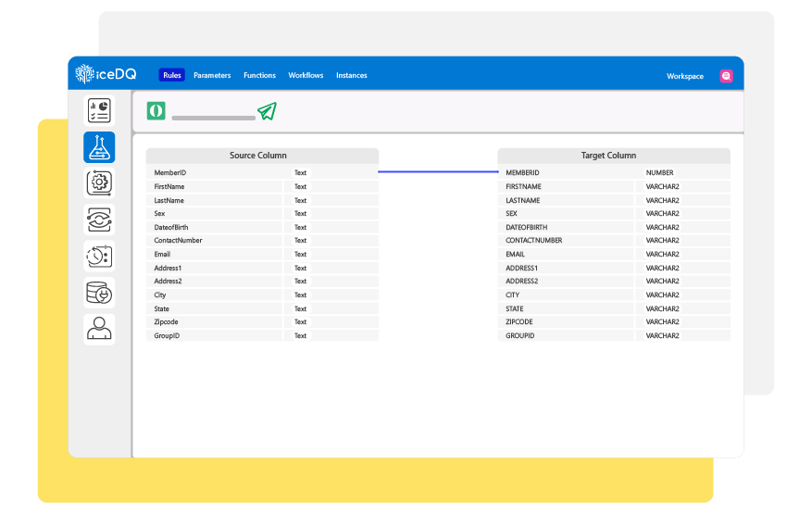Click the gray rule name bar
Image resolution: width=812 pixels, height=514 pixels.
(x=213, y=119)
